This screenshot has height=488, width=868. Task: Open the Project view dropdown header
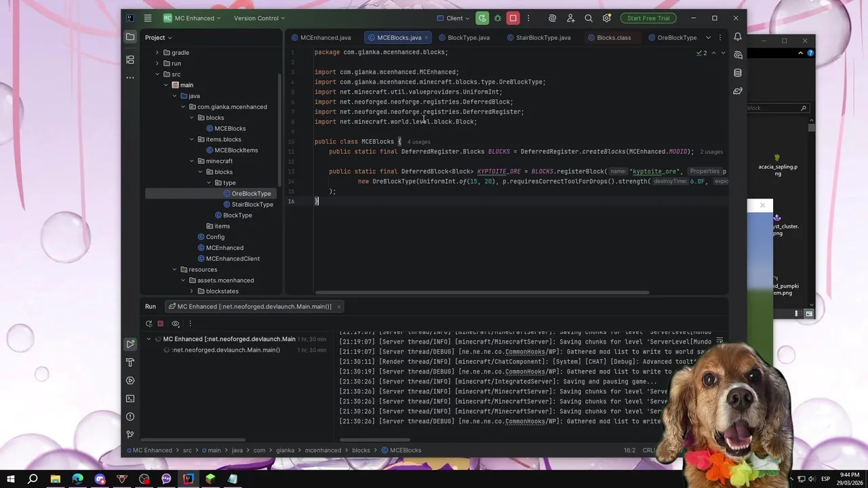coord(158,37)
